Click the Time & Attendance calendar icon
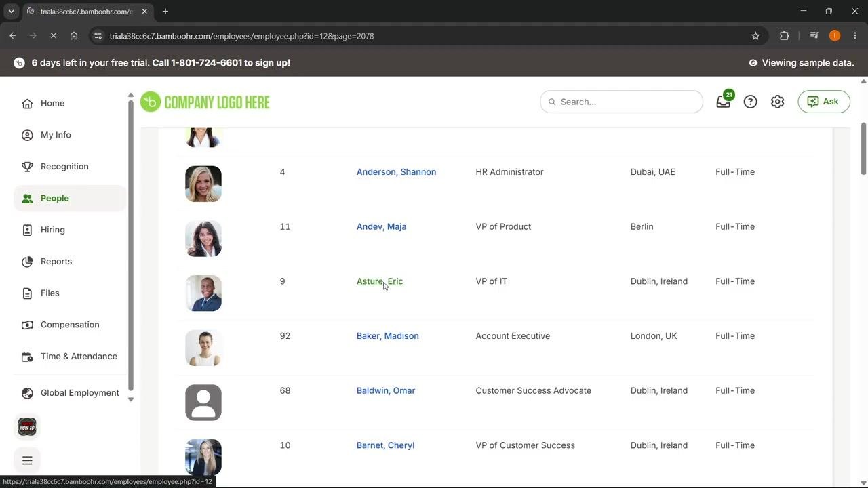Image resolution: width=868 pixels, height=488 pixels. pyautogui.click(x=27, y=357)
